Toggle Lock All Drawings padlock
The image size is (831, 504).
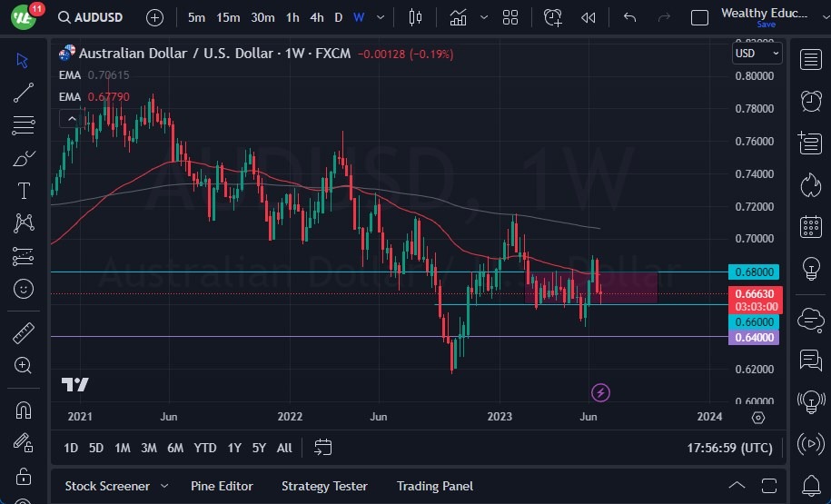tap(24, 477)
